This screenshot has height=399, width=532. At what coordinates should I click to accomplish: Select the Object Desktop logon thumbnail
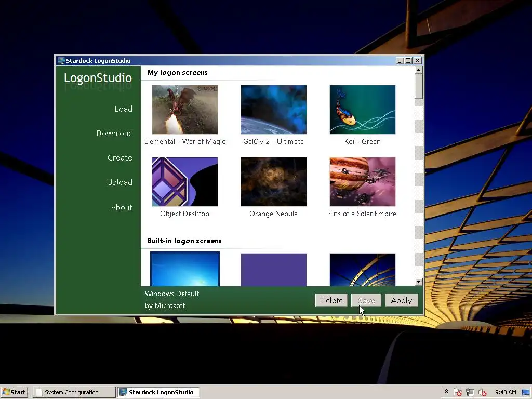(x=185, y=182)
